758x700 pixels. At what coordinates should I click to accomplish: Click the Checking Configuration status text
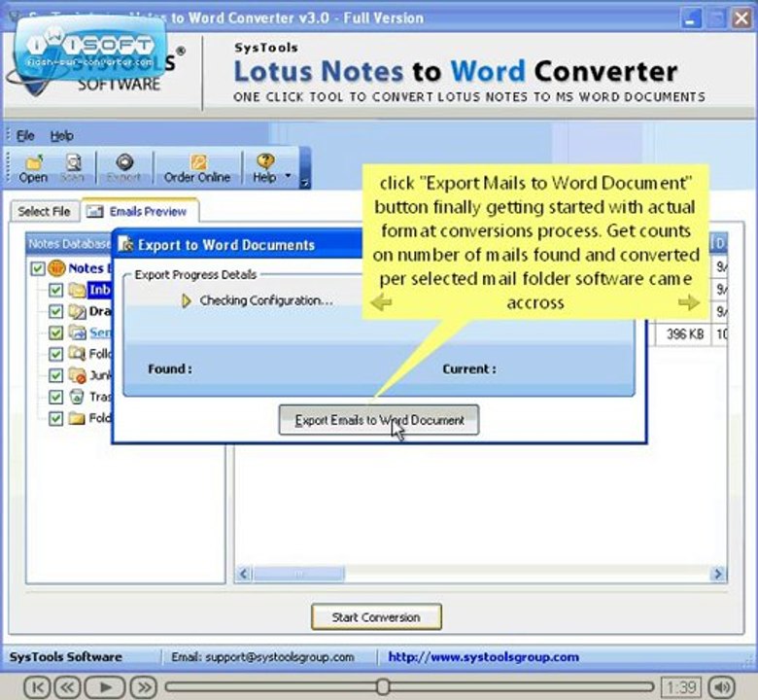click(x=266, y=300)
